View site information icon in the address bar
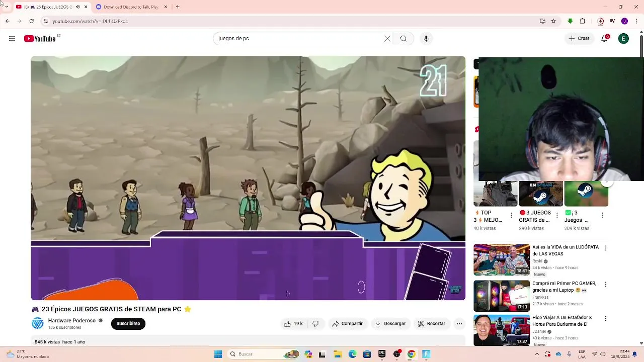The height and width of the screenshot is (362, 644). (45, 21)
